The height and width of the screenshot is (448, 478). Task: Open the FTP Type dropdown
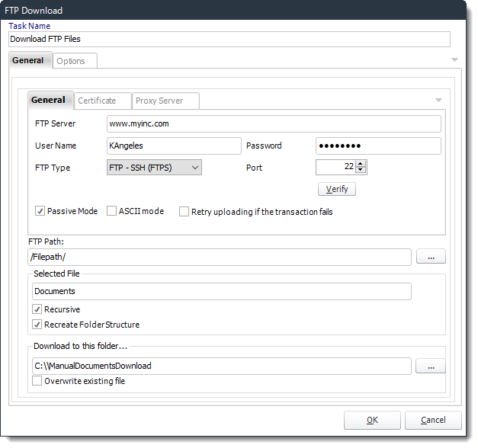154,168
